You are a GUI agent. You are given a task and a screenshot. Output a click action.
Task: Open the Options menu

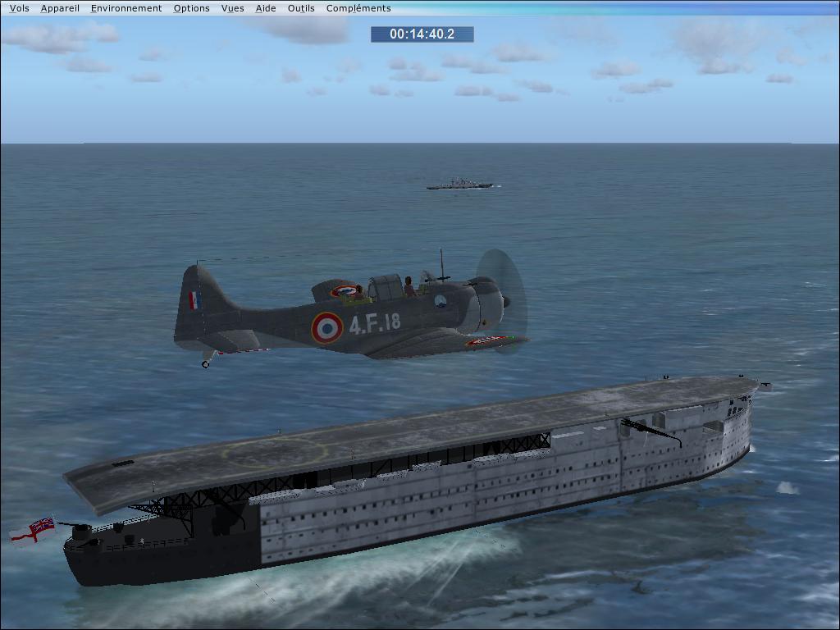click(191, 8)
